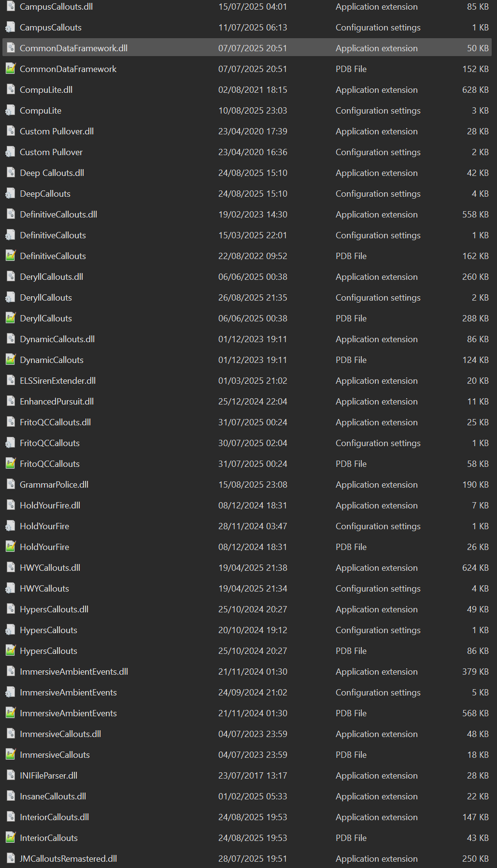Click the 190 KB size value
Image resolution: width=497 pixels, height=868 pixels.
pos(475,485)
